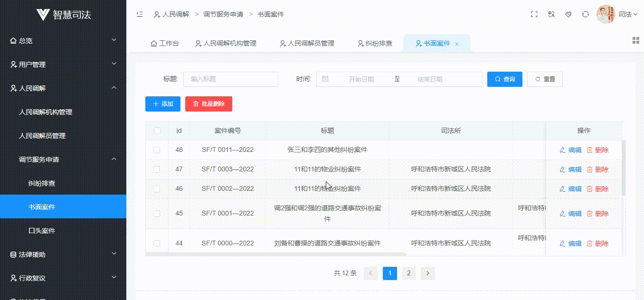Open tab grid menu icon
The height and width of the screenshot is (300, 644).
click(635, 40)
